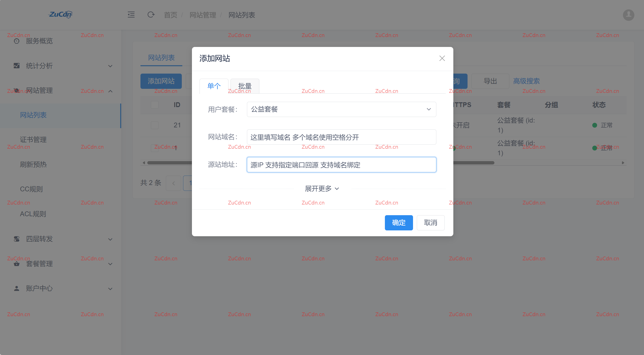Expand the 展开更多 section

click(x=322, y=189)
